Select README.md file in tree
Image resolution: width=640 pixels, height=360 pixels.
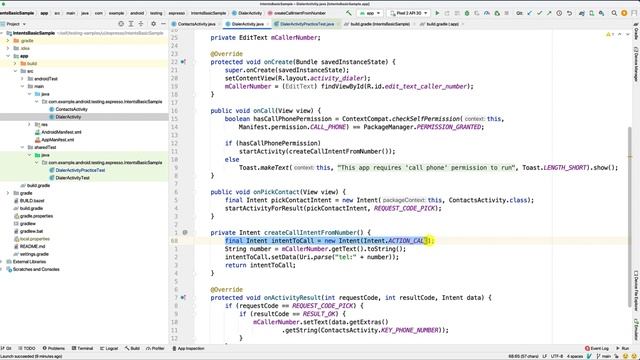[x=32, y=247]
